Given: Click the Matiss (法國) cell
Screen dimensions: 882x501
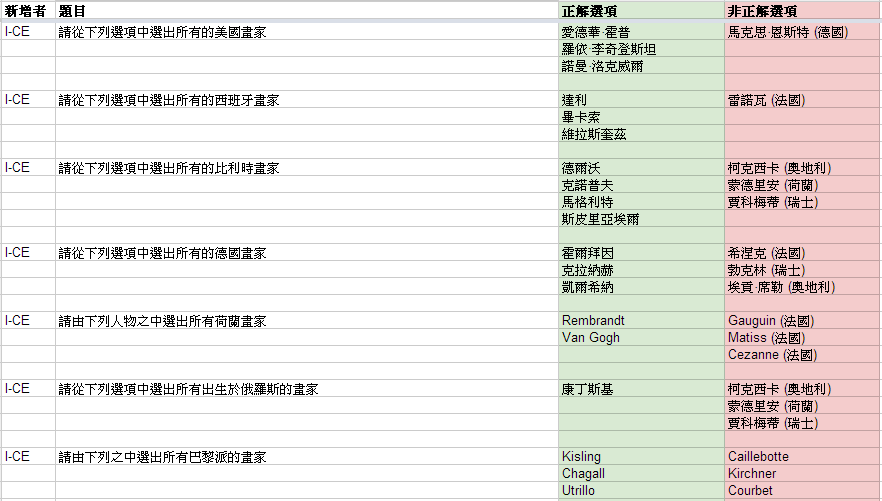Looking at the screenshot, I should (x=803, y=338).
